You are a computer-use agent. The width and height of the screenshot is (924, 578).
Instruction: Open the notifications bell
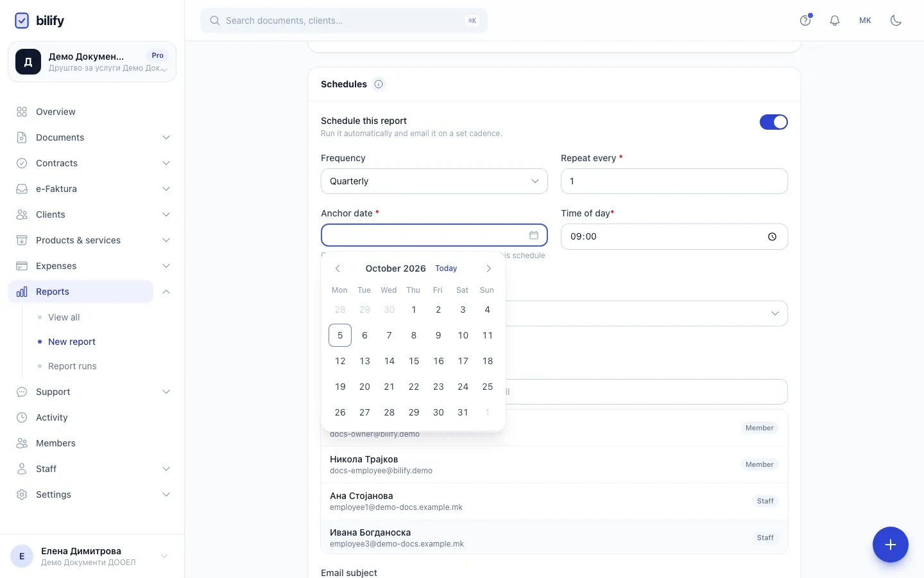(835, 21)
